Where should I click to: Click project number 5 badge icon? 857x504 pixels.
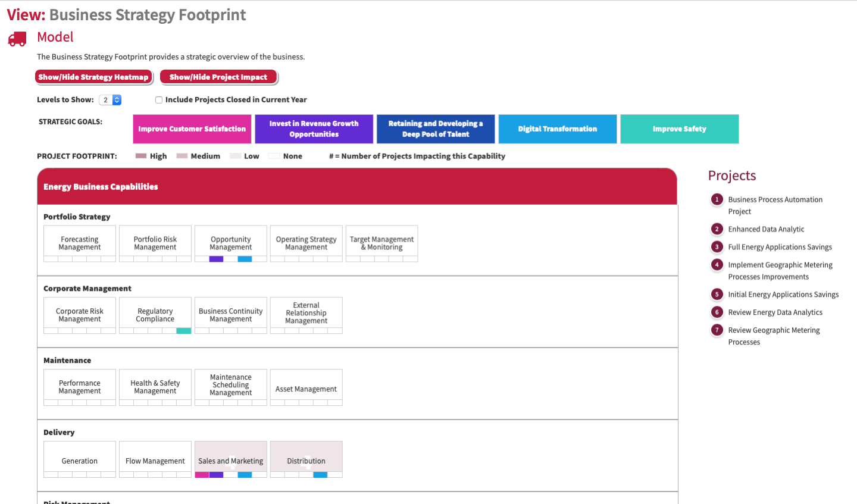point(717,295)
